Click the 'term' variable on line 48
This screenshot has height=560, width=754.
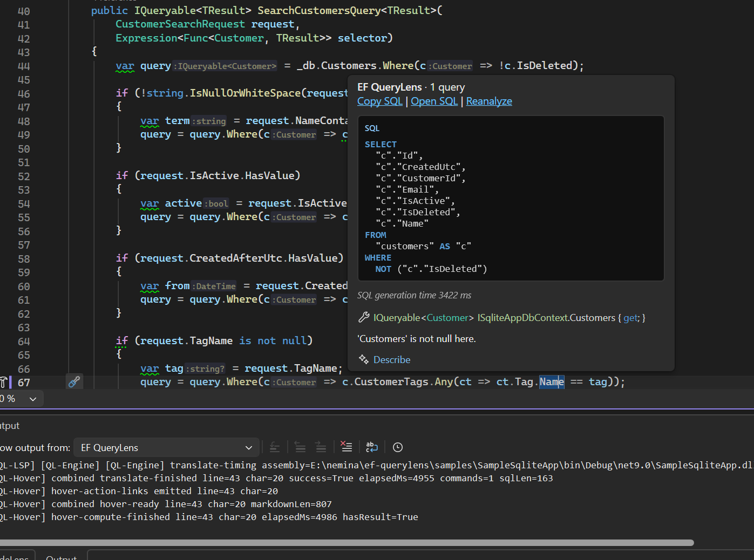pyautogui.click(x=177, y=120)
